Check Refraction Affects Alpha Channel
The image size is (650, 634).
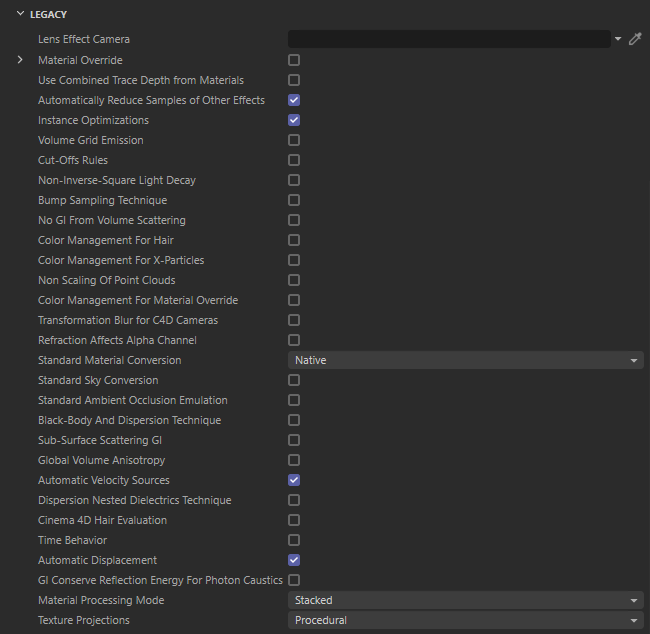pyautogui.click(x=294, y=340)
